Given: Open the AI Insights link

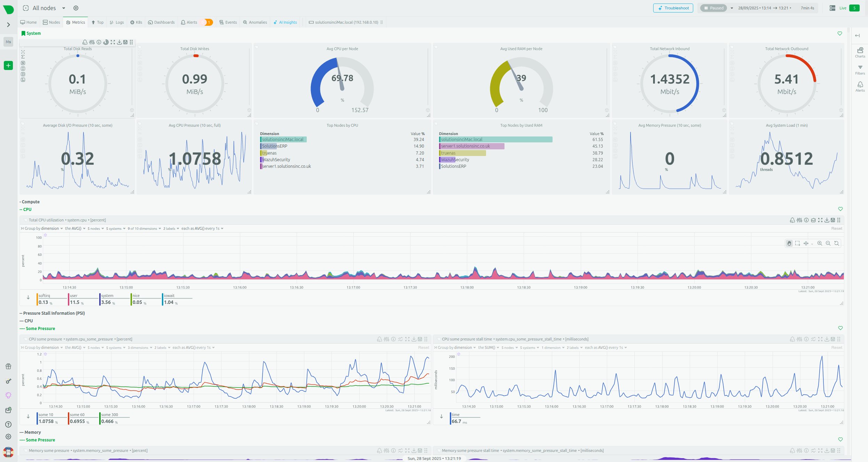Looking at the screenshot, I should click(x=285, y=22).
